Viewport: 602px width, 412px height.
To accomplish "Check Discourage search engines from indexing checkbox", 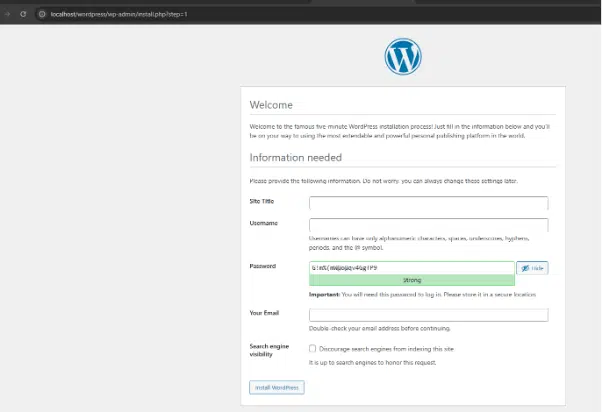I will (313, 348).
